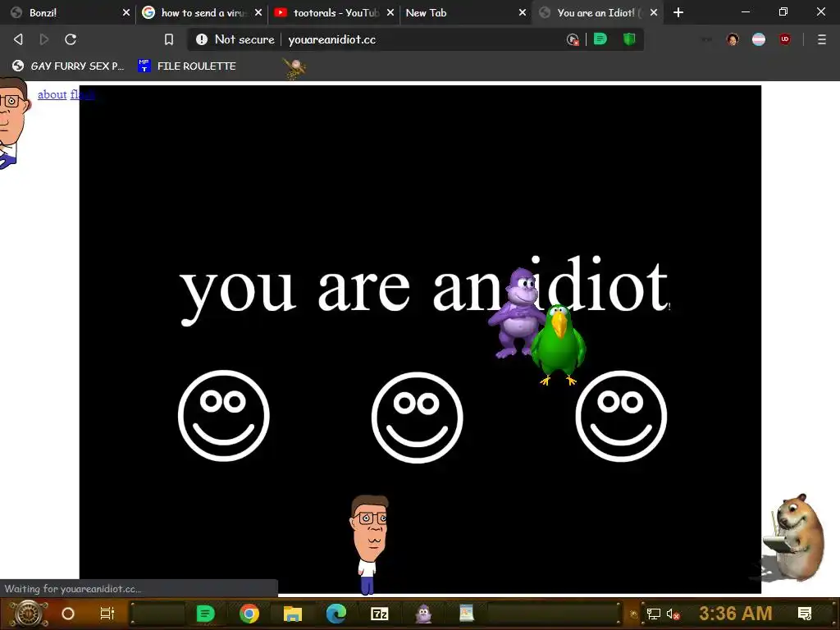Click the hamster character holding a notepad

point(794,537)
